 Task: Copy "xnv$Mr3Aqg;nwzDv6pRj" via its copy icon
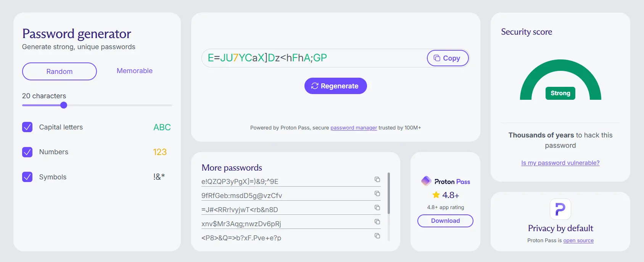click(x=377, y=222)
